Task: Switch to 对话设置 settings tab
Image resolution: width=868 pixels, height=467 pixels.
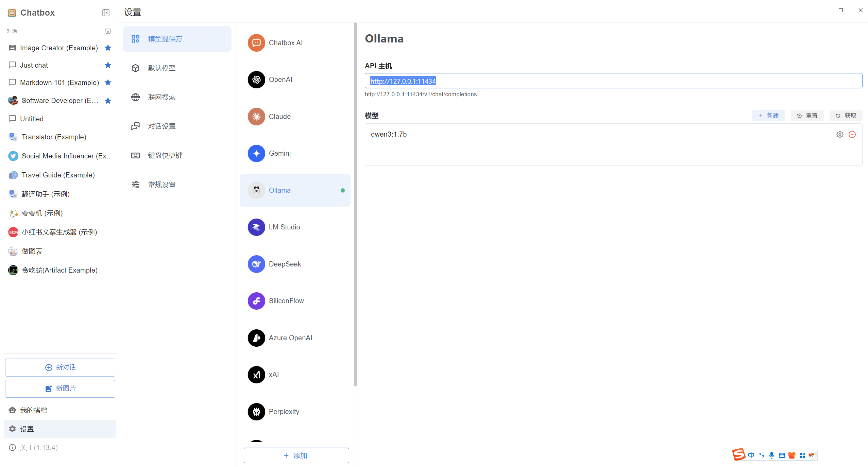Action: pos(177,126)
